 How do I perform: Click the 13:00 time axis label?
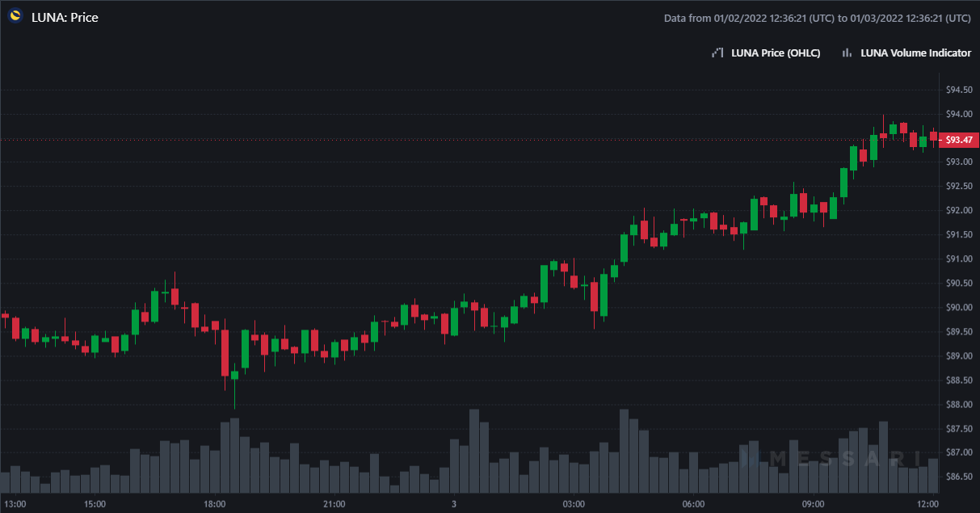15,504
